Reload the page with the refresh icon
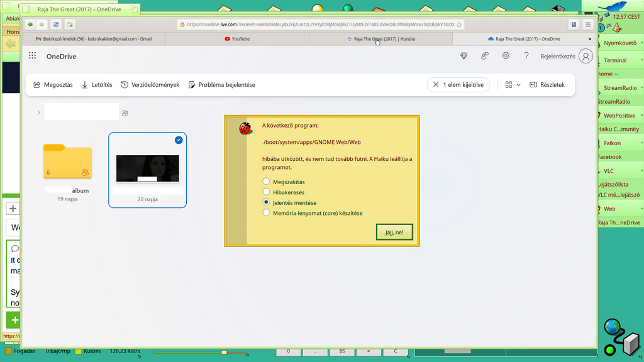The width and height of the screenshot is (644, 362). [x=56, y=25]
